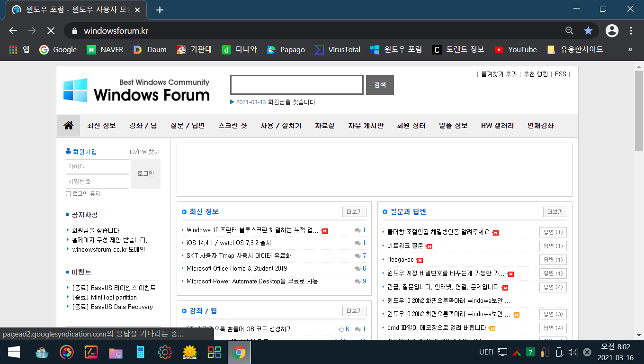Click the 검색 search button

tap(380, 85)
